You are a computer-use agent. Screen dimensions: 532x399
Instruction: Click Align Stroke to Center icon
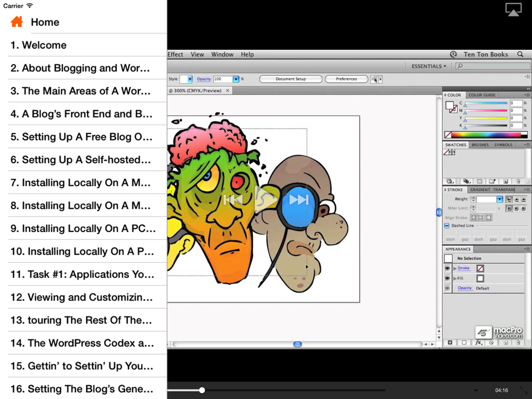tap(473, 218)
